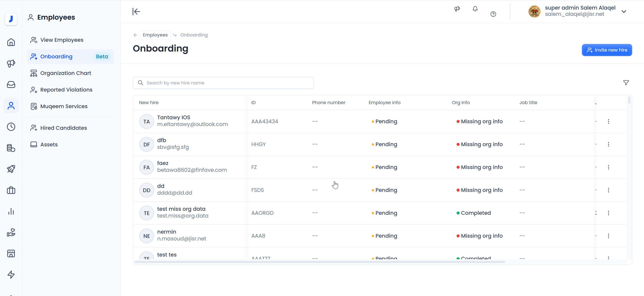Screen dimensions: 644x296
Task: Open notifications via the bell icon
Action: (x=475, y=9)
